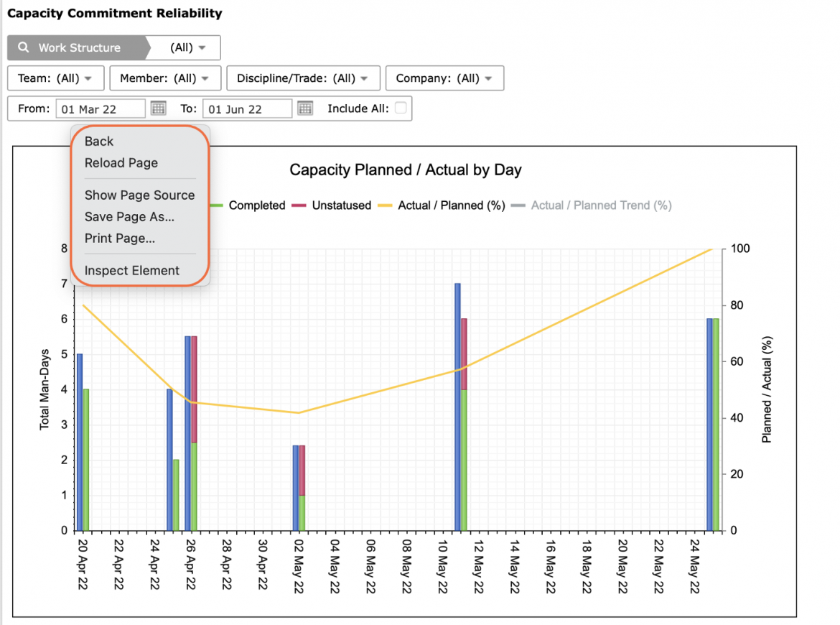Click the To date input field

click(248, 108)
